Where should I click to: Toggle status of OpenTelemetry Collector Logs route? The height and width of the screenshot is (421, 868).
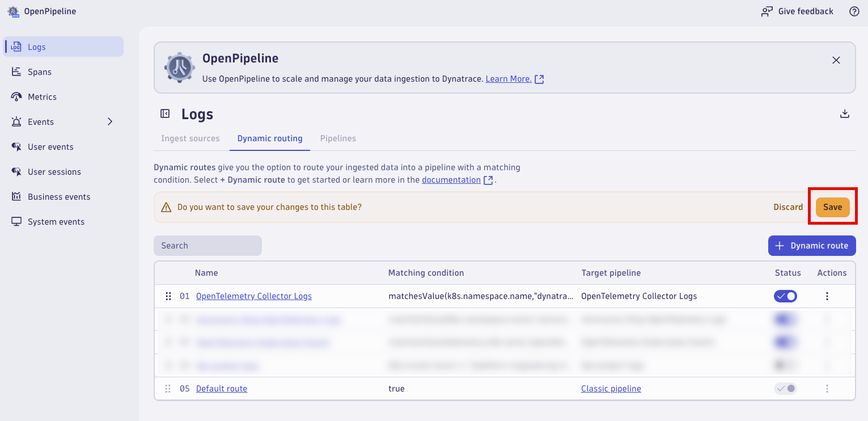coord(785,296)
